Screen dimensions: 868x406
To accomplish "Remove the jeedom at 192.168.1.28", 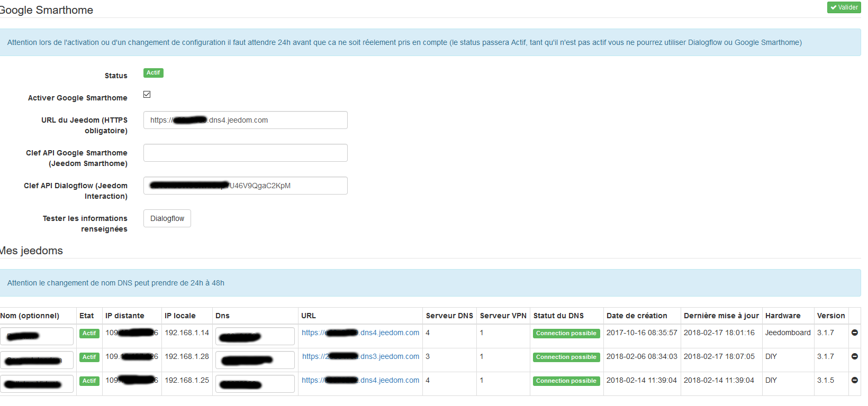I will (854, 356).
